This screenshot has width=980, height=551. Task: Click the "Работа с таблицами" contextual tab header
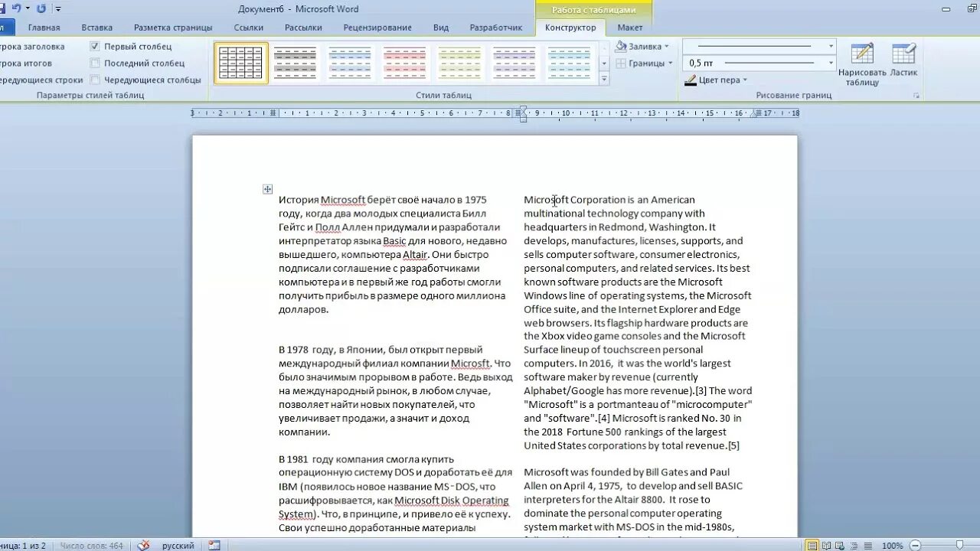[x=593, y=10]
